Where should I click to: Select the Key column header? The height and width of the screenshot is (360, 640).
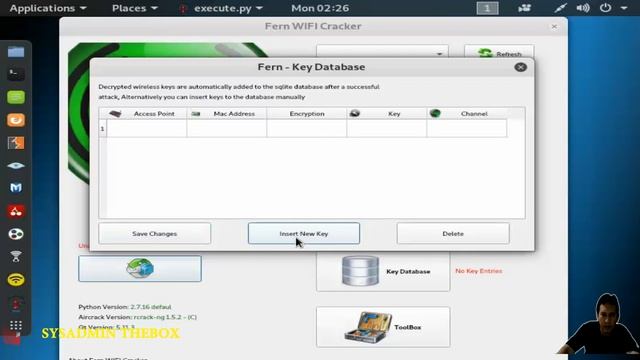tap(387, 113)
